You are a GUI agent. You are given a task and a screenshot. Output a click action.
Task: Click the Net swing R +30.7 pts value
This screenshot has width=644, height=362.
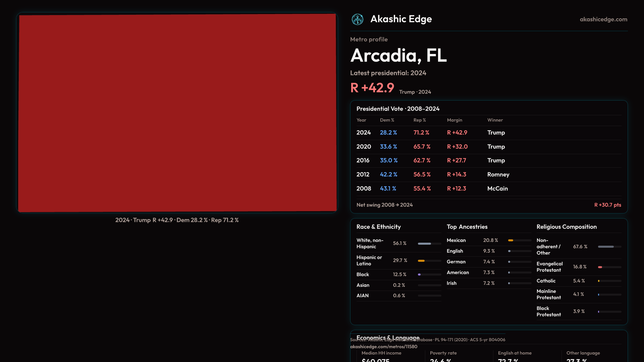point(607,205)
